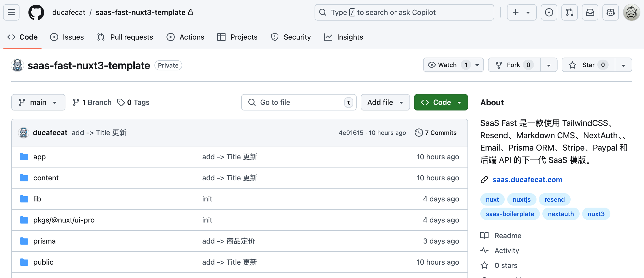644x278 pixels.
Task: Open the saas-fast-nuxt3-template repository title
Action: click(89, 65)
